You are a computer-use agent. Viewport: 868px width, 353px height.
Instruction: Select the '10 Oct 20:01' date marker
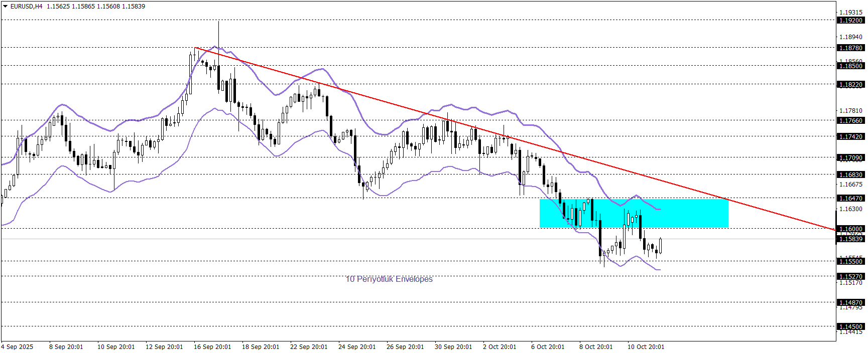(646, 347)
